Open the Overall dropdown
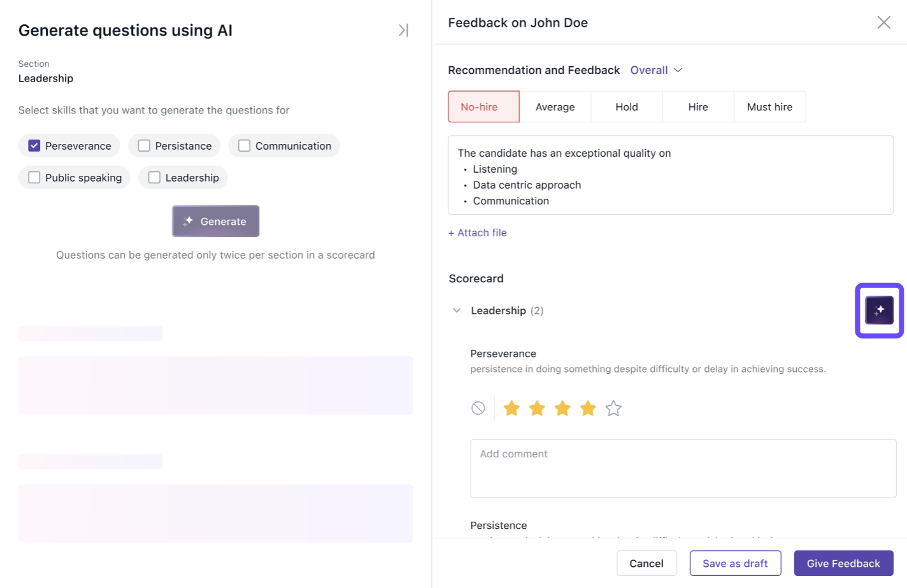This screenshot has width=907, height=588. click(x=656, y=70)
